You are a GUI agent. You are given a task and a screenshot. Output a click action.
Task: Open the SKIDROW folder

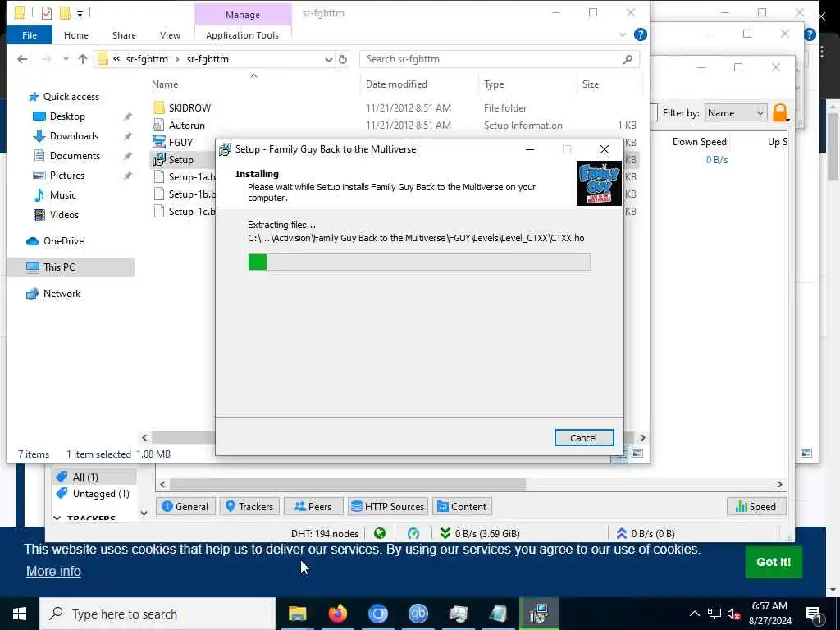coord(189,107)
